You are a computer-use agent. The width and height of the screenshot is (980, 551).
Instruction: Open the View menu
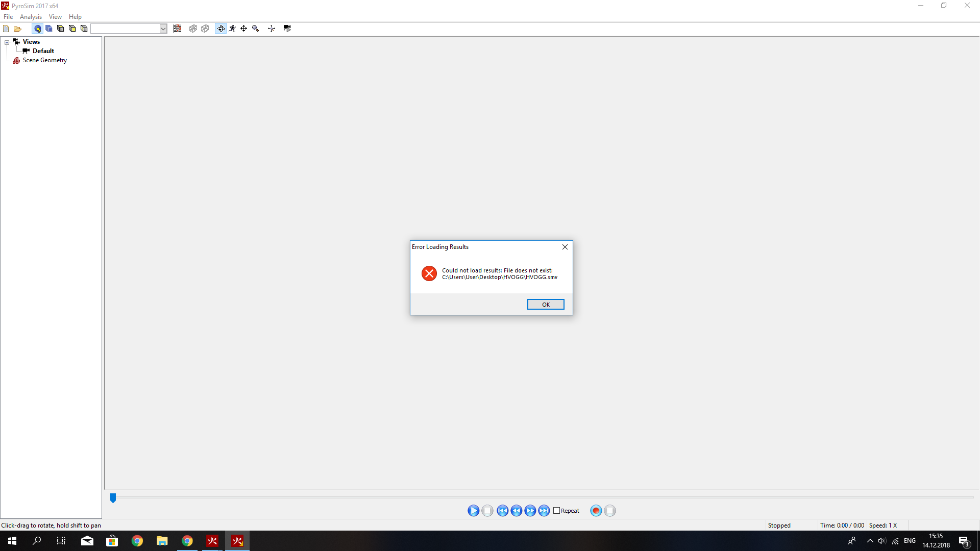point(55,17)
